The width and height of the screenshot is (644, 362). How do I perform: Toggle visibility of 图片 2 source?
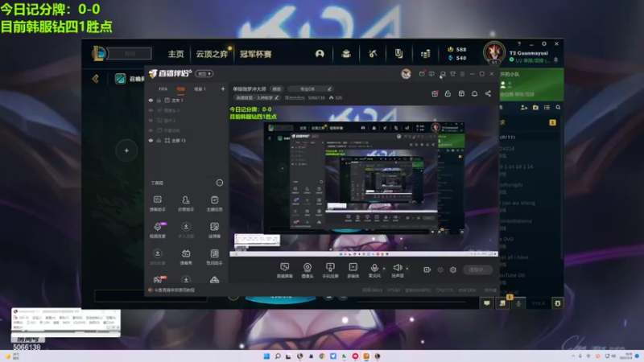coord(151,120)
